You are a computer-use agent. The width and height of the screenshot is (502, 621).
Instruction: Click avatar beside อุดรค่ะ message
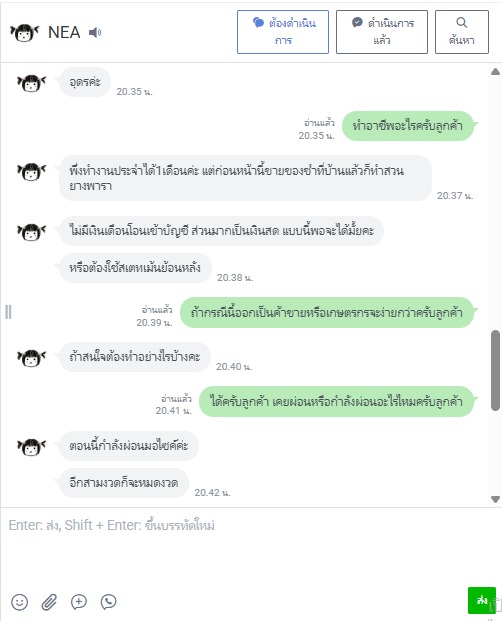tap(31, 83)
